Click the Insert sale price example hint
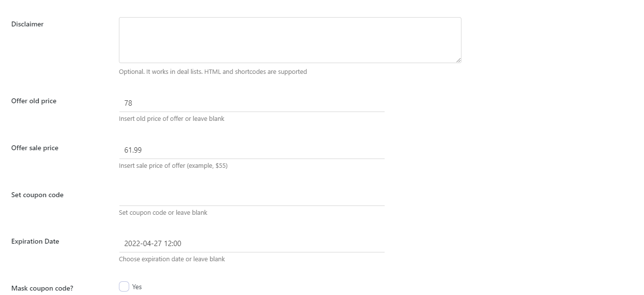The height and width of the screenshot is (295, 644). [173, 165]
